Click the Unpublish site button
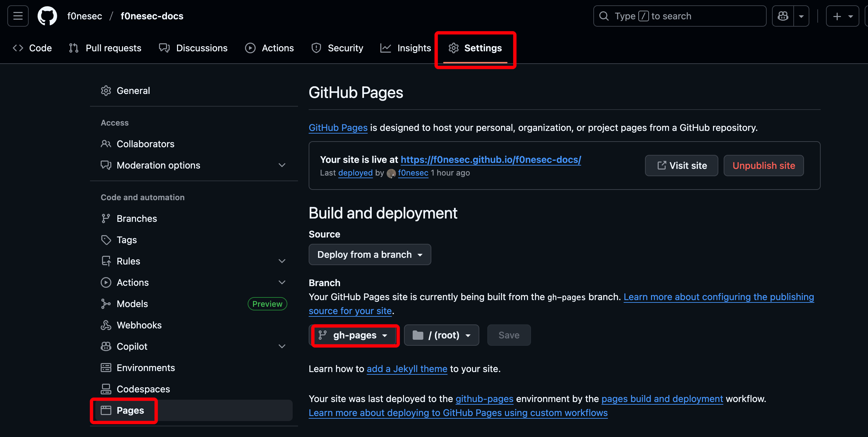 tap(764, 166)
